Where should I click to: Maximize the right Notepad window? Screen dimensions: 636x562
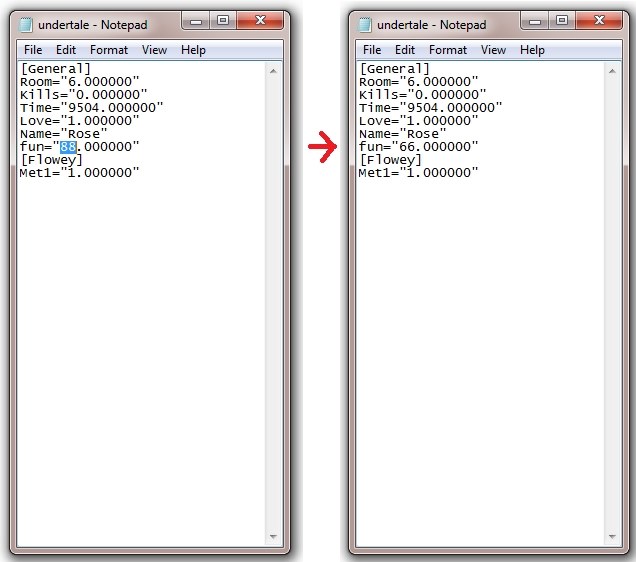(562, 21)
